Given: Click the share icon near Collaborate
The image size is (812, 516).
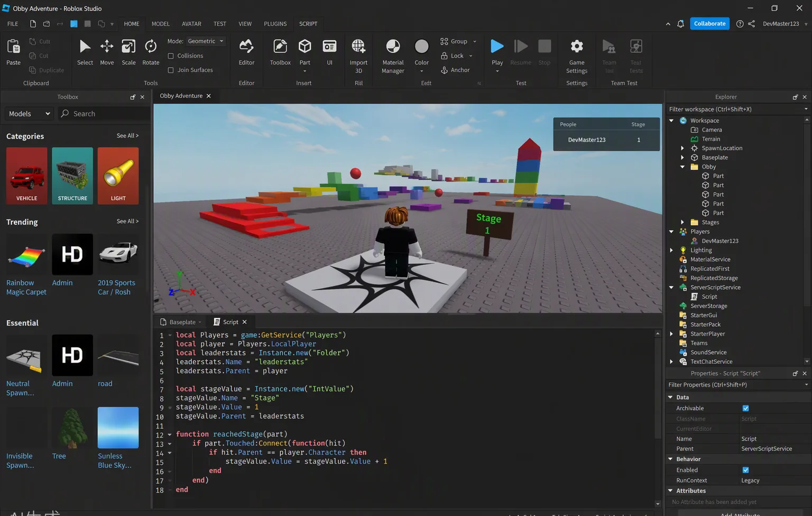Looking at the screenshot, I should [751, 24].
